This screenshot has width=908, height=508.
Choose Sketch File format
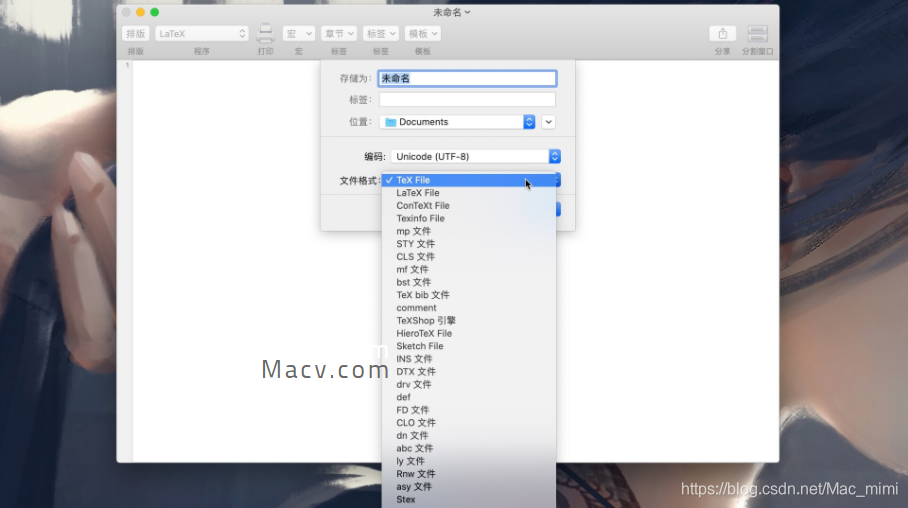click(469, 346)
